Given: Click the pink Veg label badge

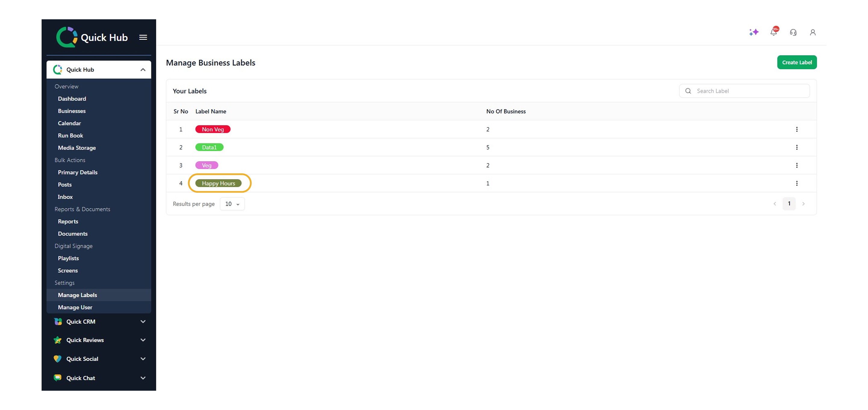Looking at the screenshot, I should click(206, 166).
